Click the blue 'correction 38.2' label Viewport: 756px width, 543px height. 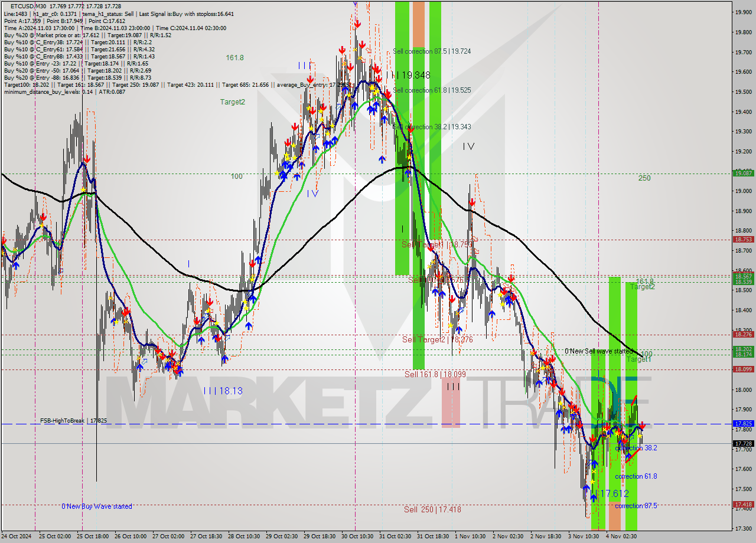636,448
